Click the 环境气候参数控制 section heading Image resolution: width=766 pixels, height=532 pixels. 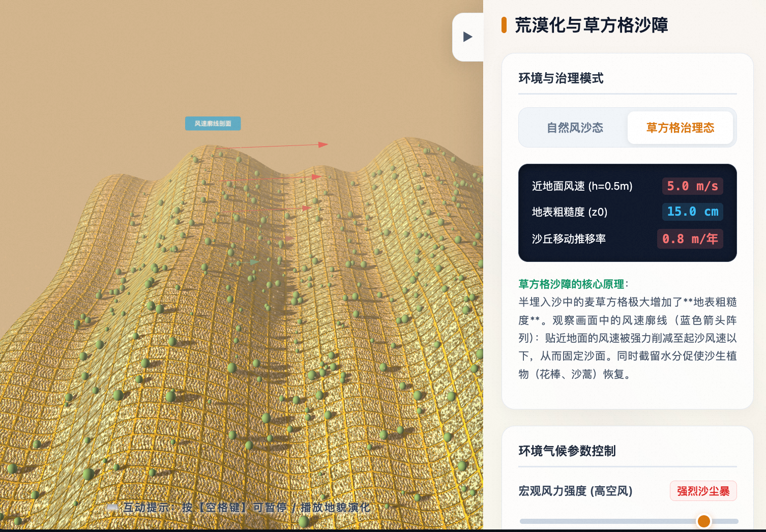pyautogui.click(x=567, y=451)
